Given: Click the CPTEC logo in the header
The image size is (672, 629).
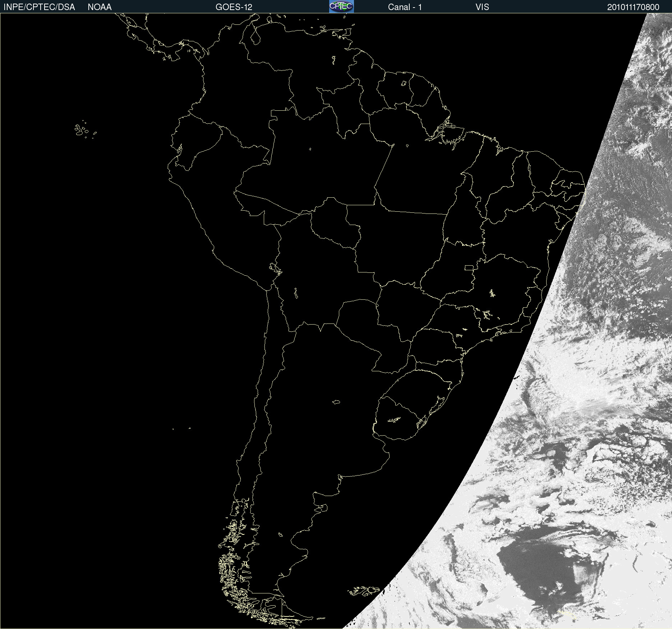Looking at the screenshot, I should (x=341, y=6).
